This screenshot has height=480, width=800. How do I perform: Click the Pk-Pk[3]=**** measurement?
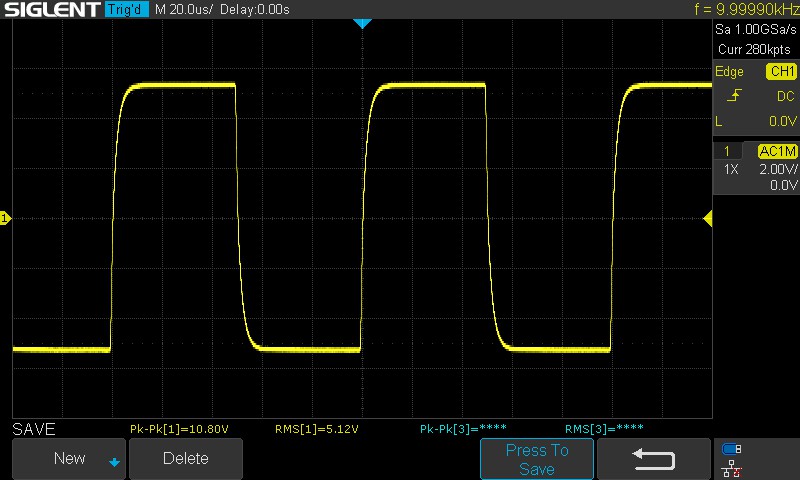point(463,429)
